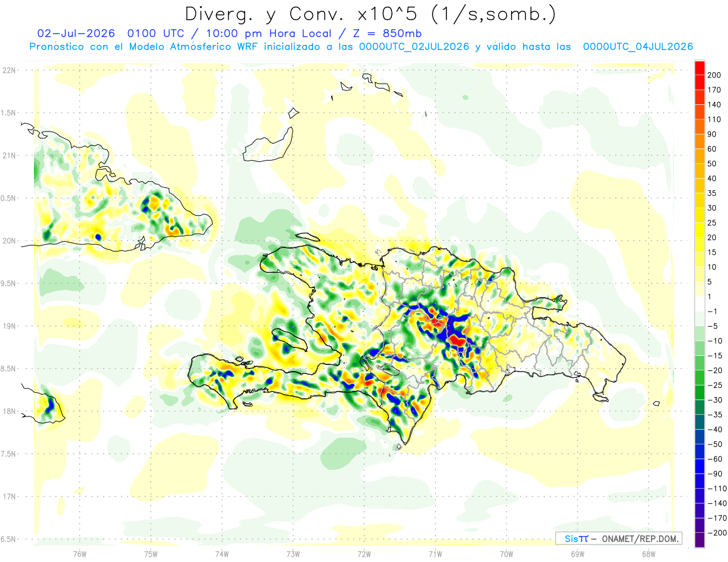Click the '74W' longitude label

[222, 554]
